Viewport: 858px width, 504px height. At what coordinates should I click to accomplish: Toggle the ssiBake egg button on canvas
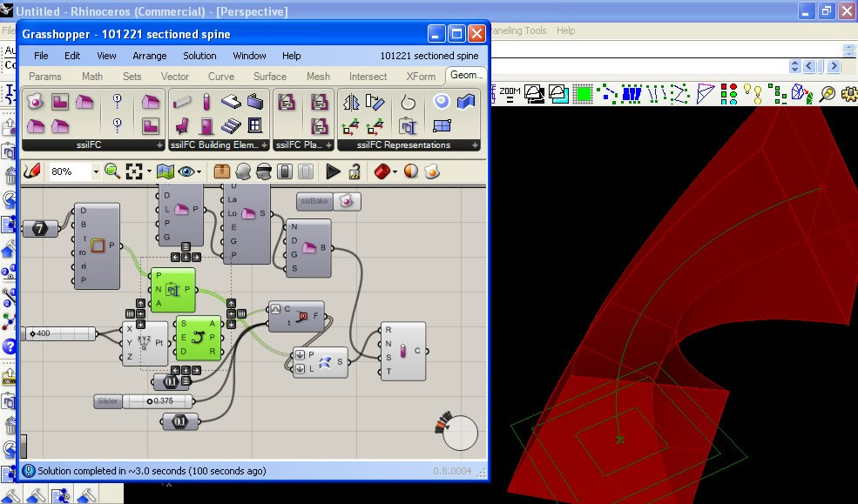click(x=347, y=202)
